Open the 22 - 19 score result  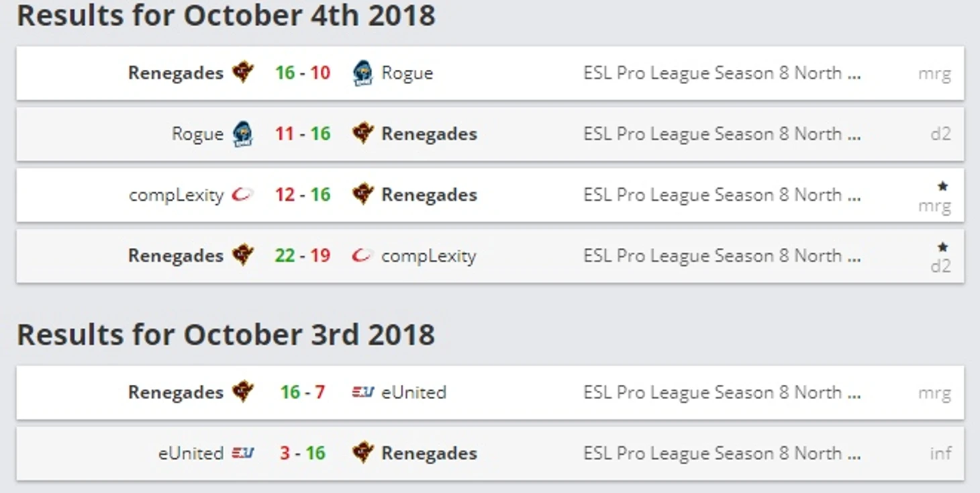click(303, 256)
